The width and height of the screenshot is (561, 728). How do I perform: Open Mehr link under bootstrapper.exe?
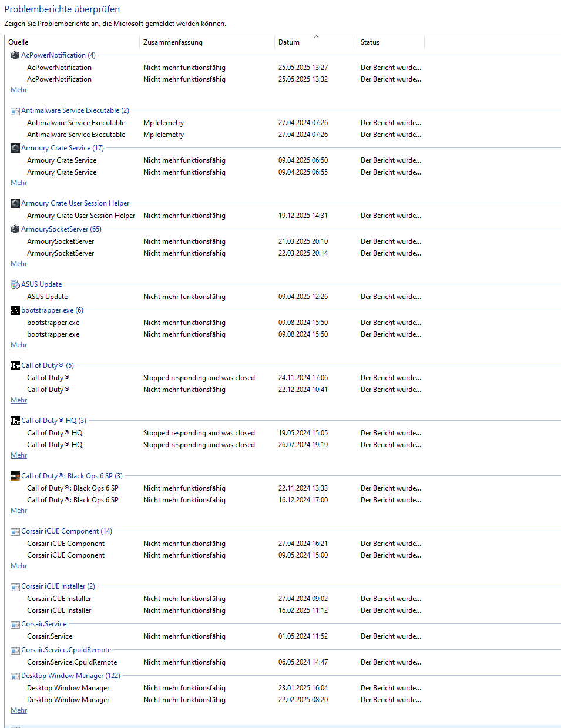tap(19, 345)
